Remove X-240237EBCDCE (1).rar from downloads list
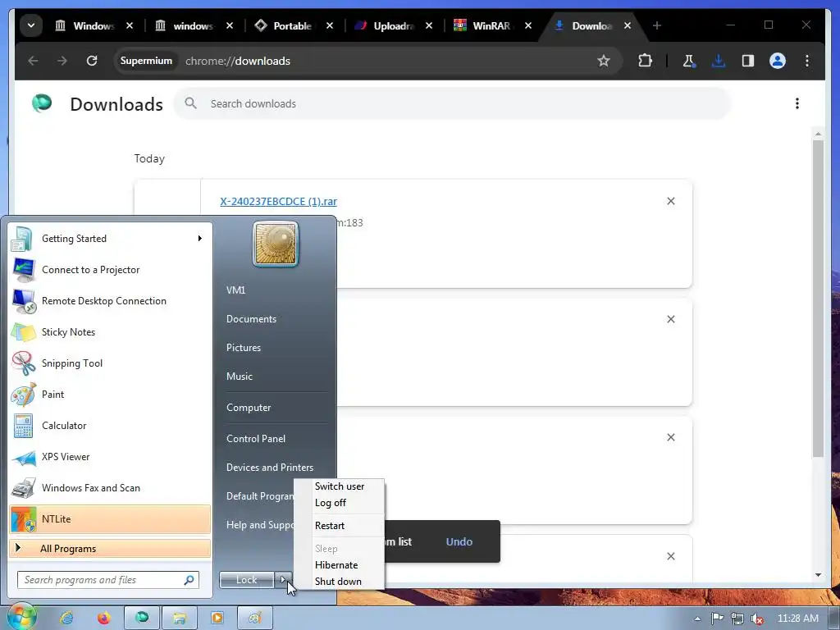The image size is (840, 630). 671,201
